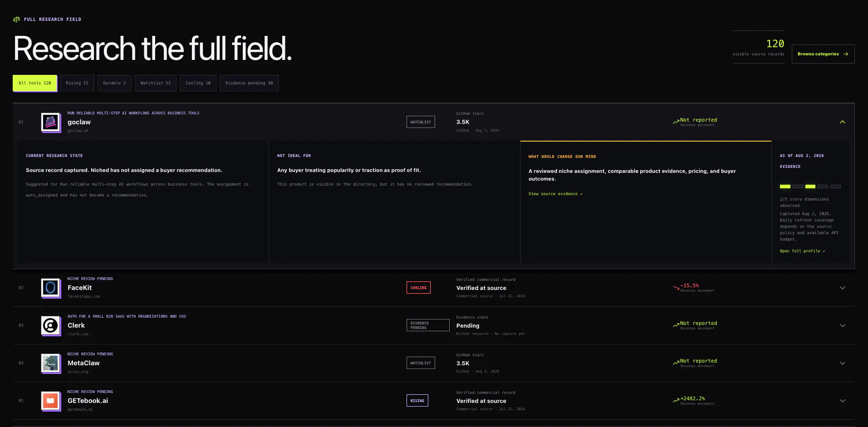Click the 120 visible source records count
Viewport: 868px width, 427px height.
point(775,44)
